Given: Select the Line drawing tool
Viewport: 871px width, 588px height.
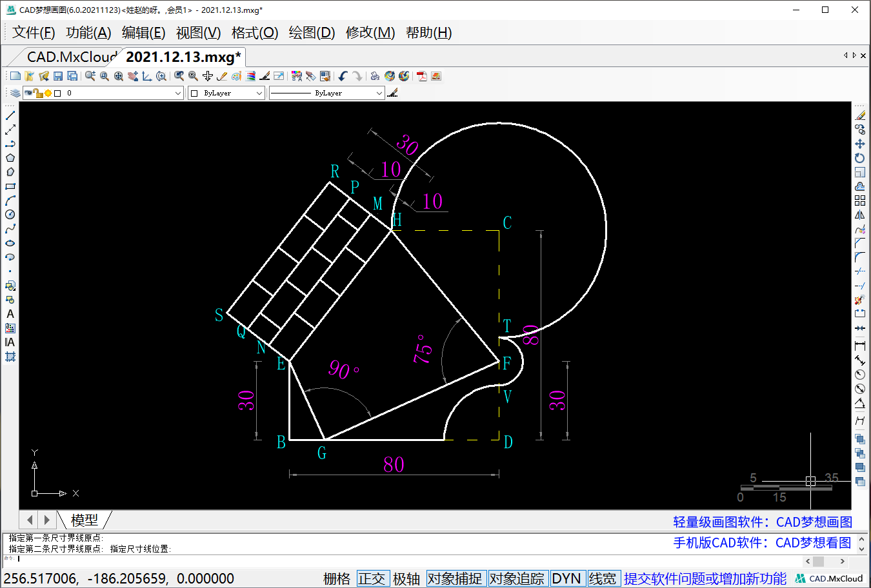Looking at the screenshot, I should (10, 115).
